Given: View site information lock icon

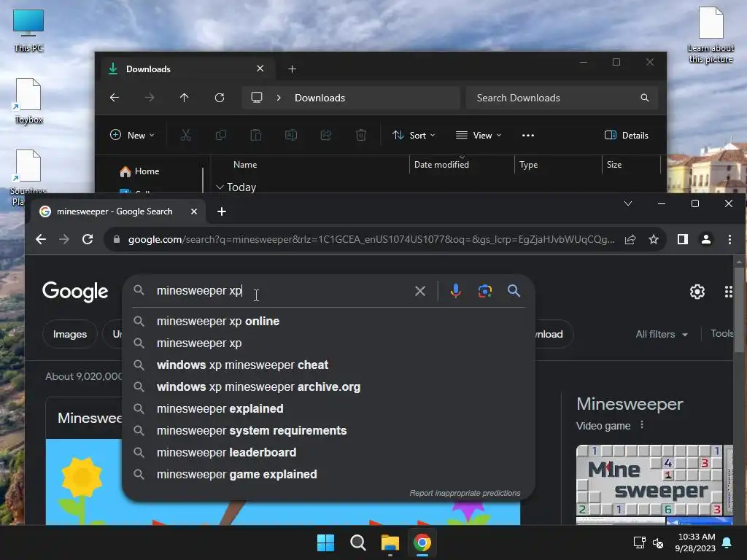Looking at the screenshot, I should click(116, 239).
